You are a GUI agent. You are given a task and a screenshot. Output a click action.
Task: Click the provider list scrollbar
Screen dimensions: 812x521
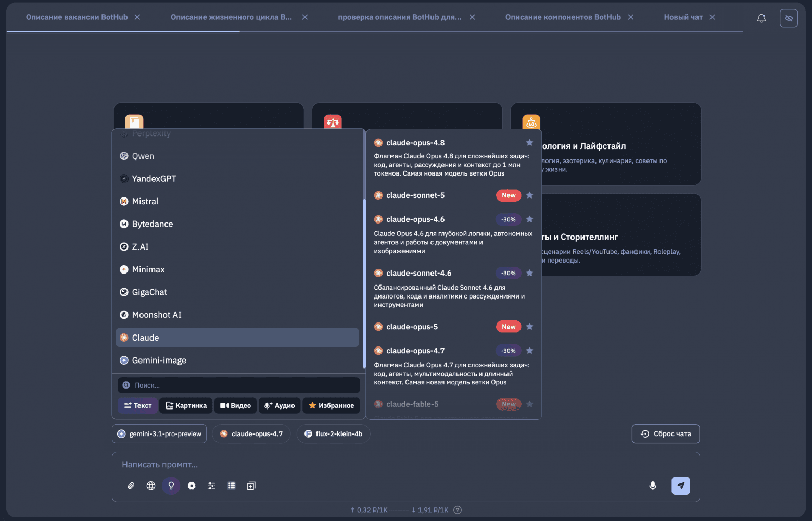pyautogui.click(x=364, y=283)
